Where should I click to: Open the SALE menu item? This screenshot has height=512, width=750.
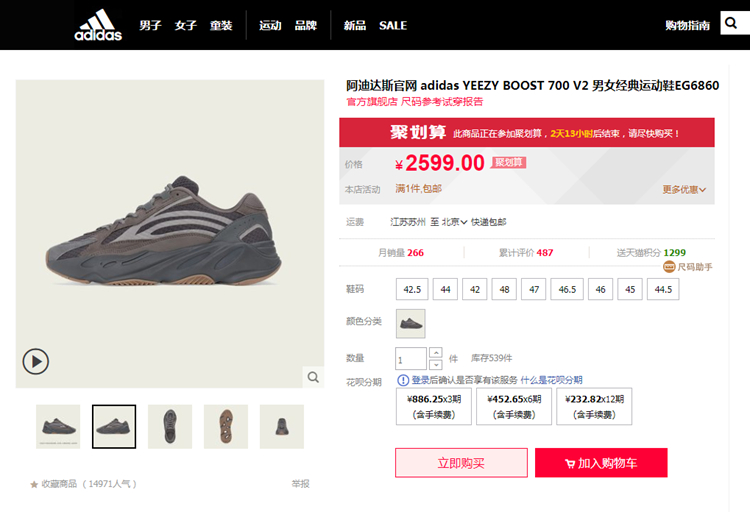pos(393,25)
